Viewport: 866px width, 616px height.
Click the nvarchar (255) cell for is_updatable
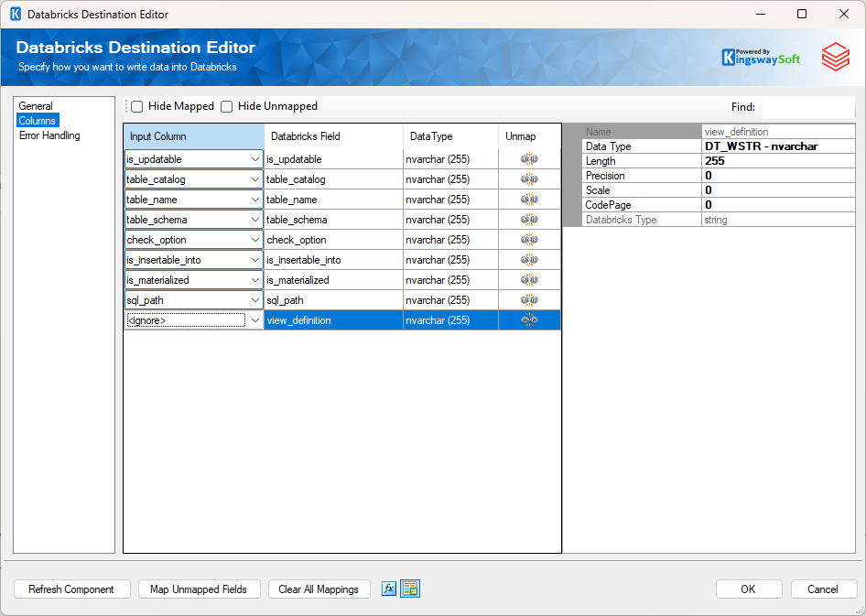pos(450,159)
